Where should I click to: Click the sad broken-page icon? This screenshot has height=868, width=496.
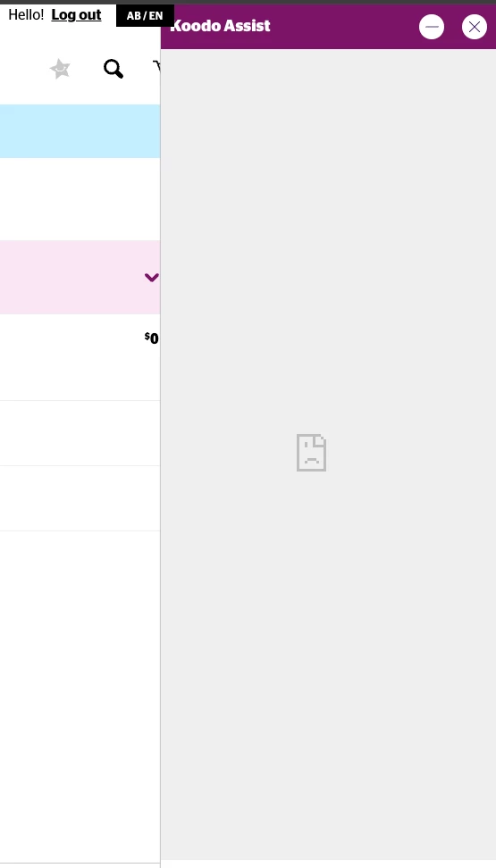[312, 453]
